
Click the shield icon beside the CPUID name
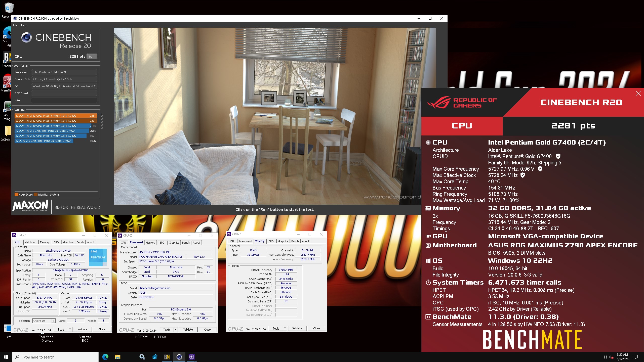click(558, 156)
